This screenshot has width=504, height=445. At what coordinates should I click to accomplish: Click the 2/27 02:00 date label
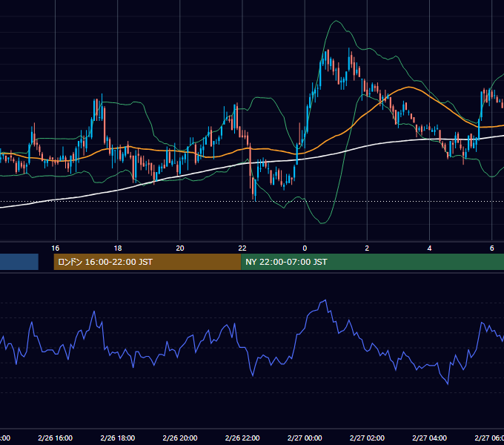click(367, 438)
